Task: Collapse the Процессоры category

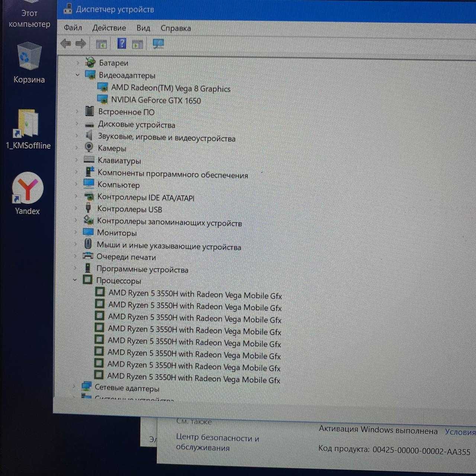Action: point(75,280)
